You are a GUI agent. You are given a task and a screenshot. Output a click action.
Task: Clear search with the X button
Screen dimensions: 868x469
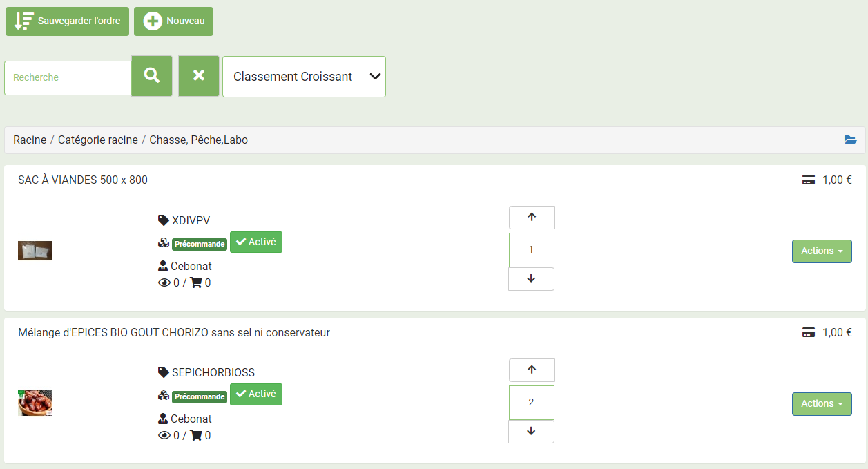click(199, 76)
